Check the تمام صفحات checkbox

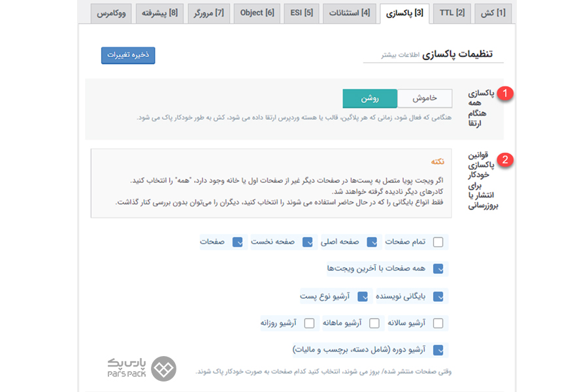(x=438, y=242)
